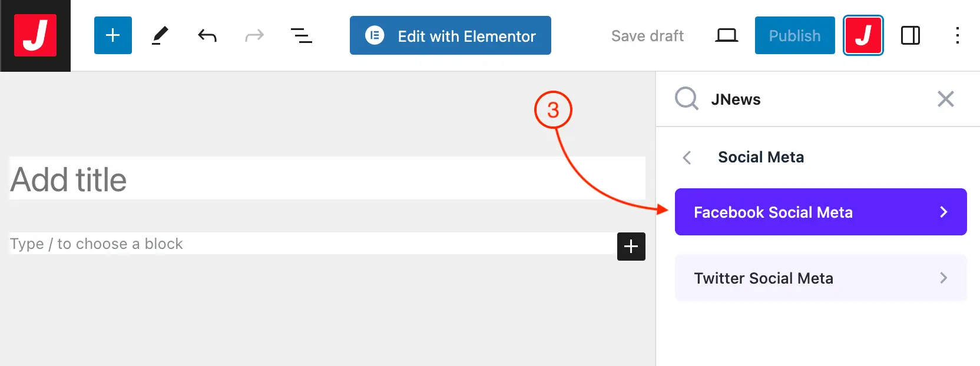Click the JNews logo in the top-left corner

(x=35, y=35)
